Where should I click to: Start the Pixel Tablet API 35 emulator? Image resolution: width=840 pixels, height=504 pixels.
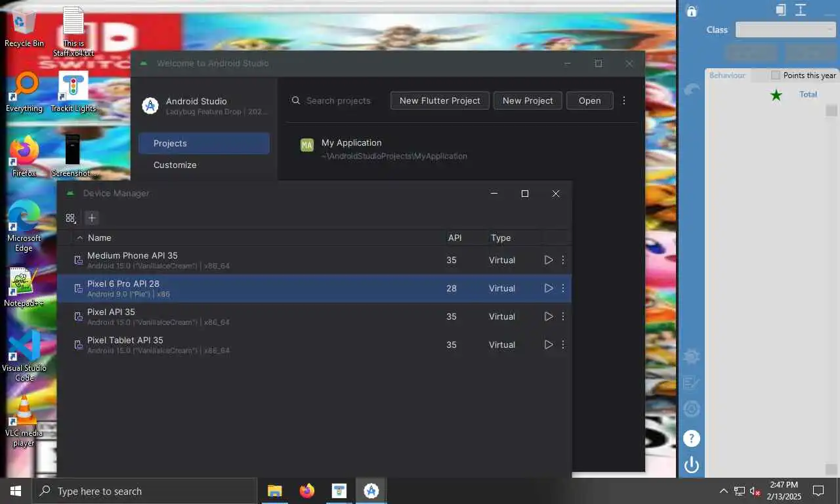pyautogui.click(x=549, y=345)
